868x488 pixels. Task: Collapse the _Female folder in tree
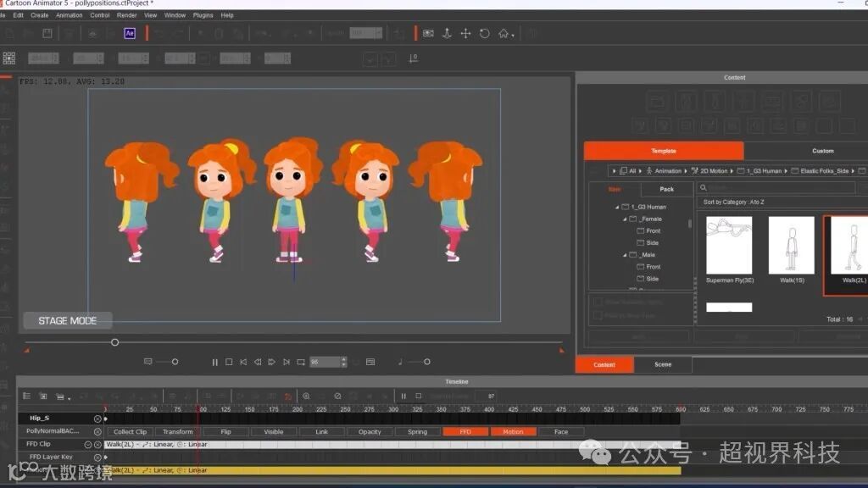coord(626,219)
